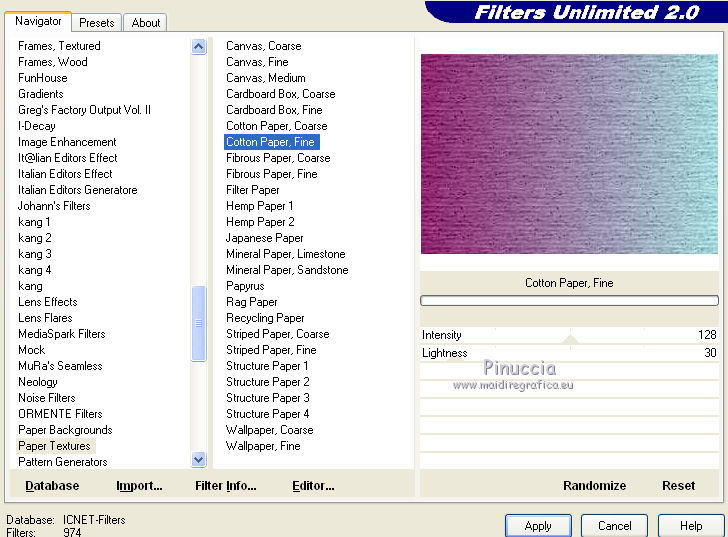This screenshot has width=728, height=537.
Task: Choose the FunHouse category
Action: click(43, 78)
